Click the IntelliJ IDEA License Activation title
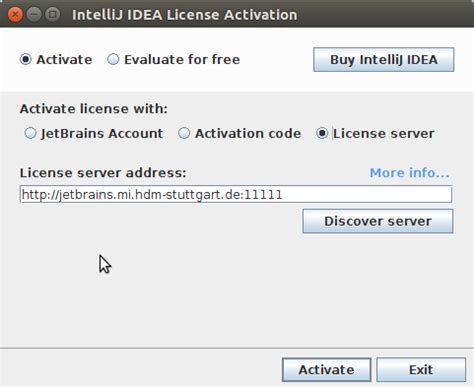Image resolution: width=474 pixels, height=387 pixels. (x=185, y=15)
